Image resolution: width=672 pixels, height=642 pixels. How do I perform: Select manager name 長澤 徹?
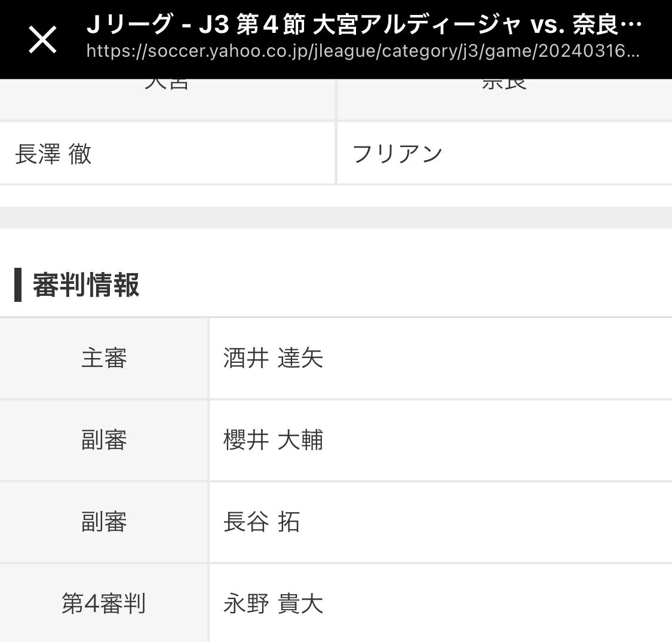(53, 154)
